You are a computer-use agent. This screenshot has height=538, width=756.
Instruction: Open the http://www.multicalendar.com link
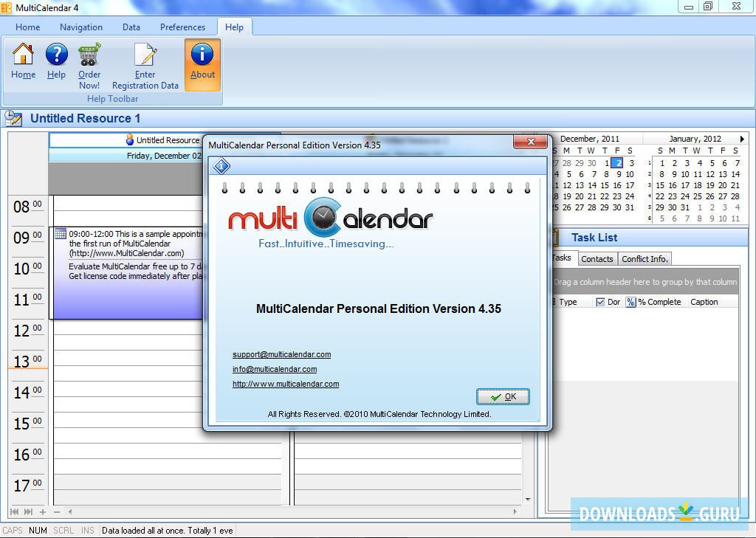coord(286,384)
